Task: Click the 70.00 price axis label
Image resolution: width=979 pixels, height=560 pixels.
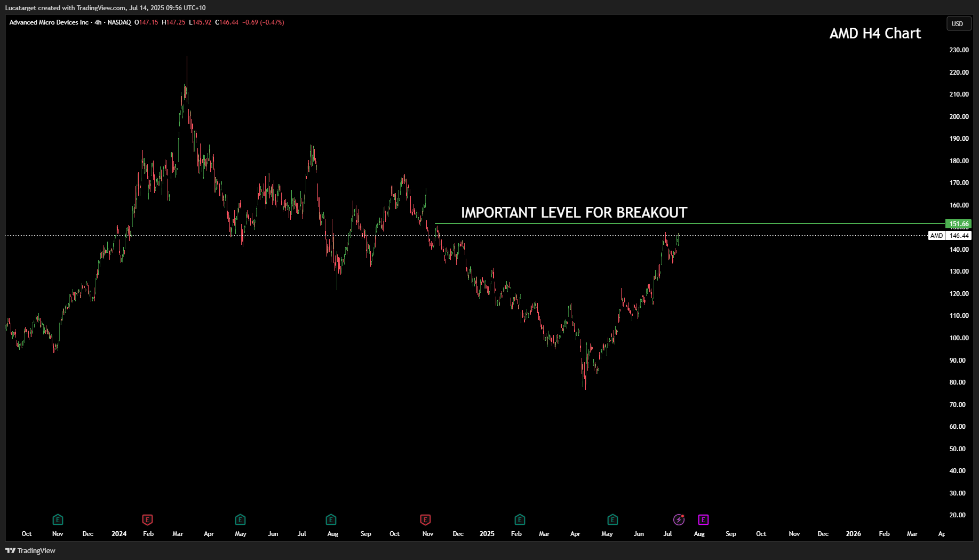Action: click(958, 405)
